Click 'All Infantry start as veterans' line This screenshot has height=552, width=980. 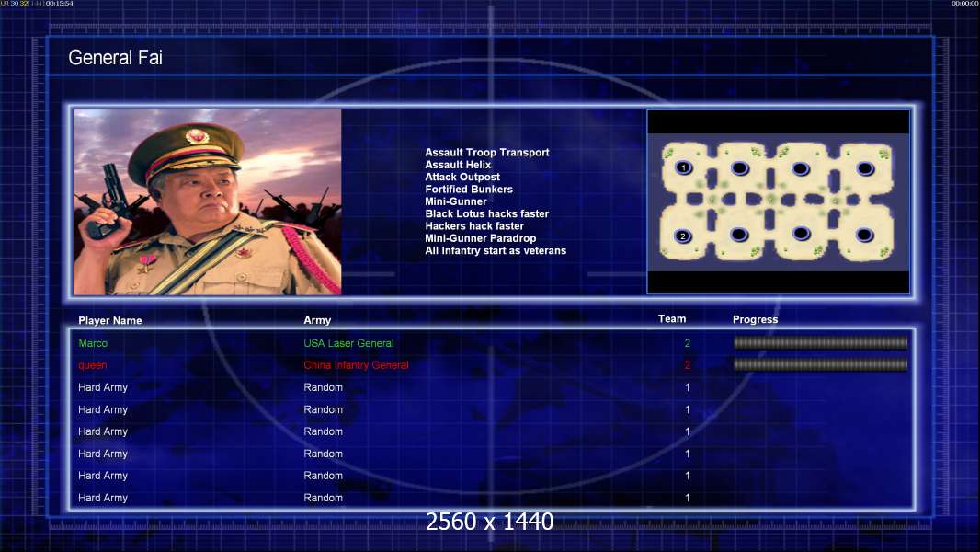tap(496, 250)
